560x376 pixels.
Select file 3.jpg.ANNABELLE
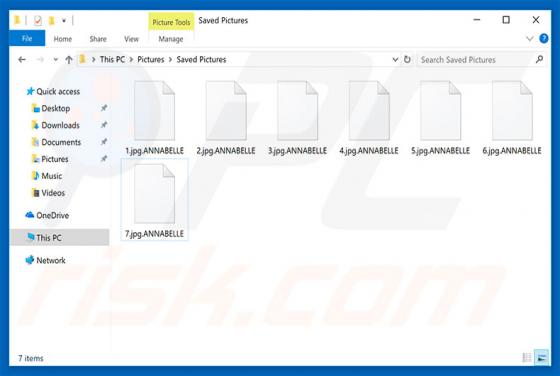[298, 118]
